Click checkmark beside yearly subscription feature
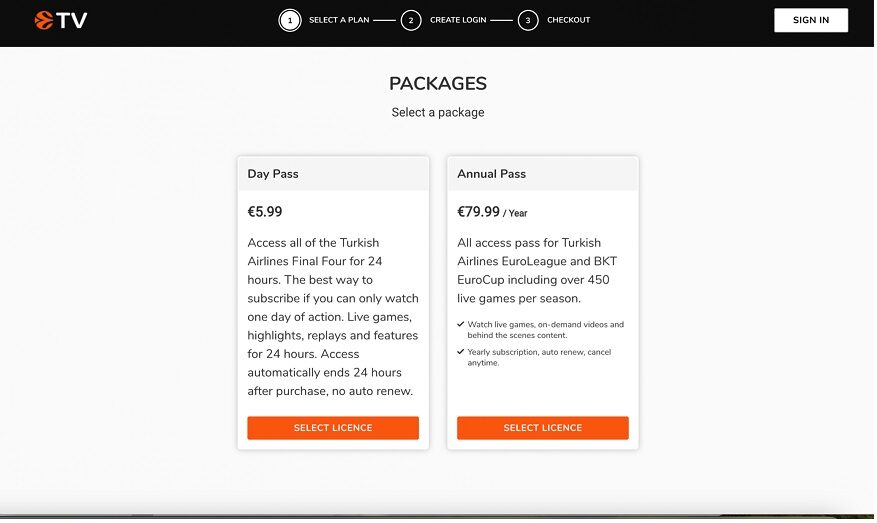The width and height of the screenshot is (877, 523). (460, 352)
